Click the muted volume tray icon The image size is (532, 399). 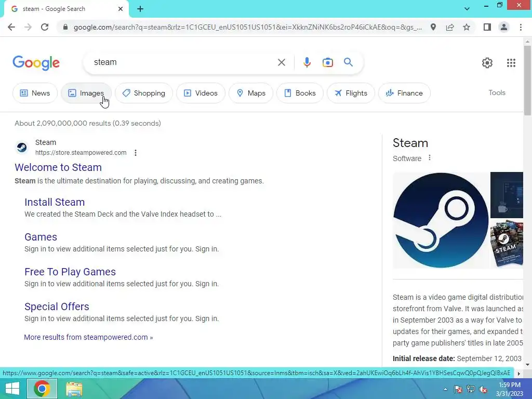click(x=483, y=389)
